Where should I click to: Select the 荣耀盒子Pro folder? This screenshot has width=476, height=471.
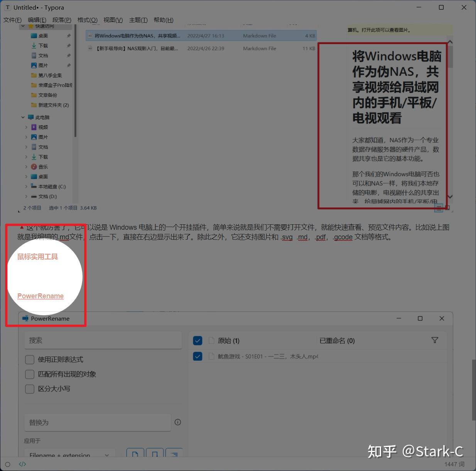51,85
